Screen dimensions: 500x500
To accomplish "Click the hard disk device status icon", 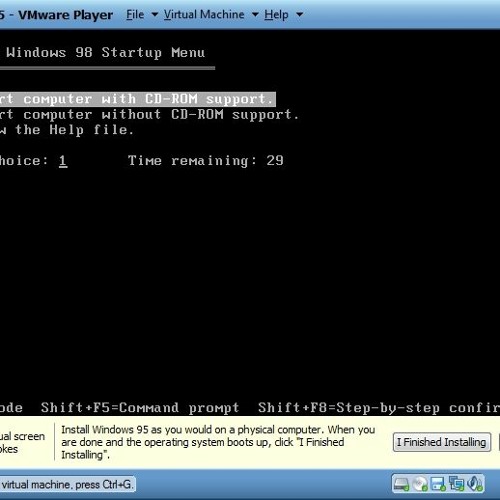I will 401,484.
